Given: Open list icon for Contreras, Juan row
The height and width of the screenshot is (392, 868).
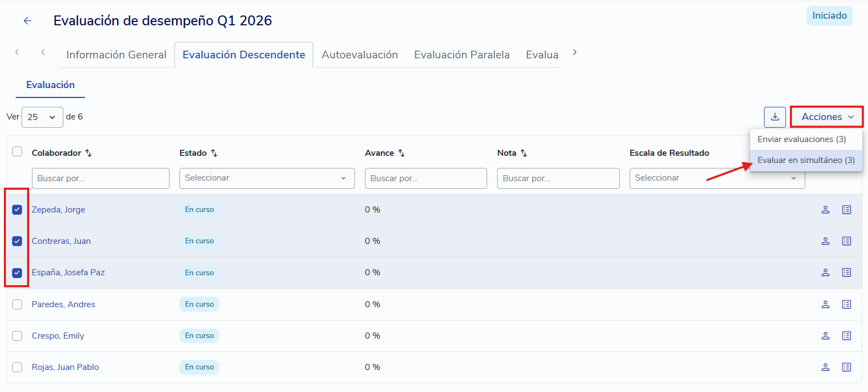Looking at the screenshot, I should (x=846, y=241).
